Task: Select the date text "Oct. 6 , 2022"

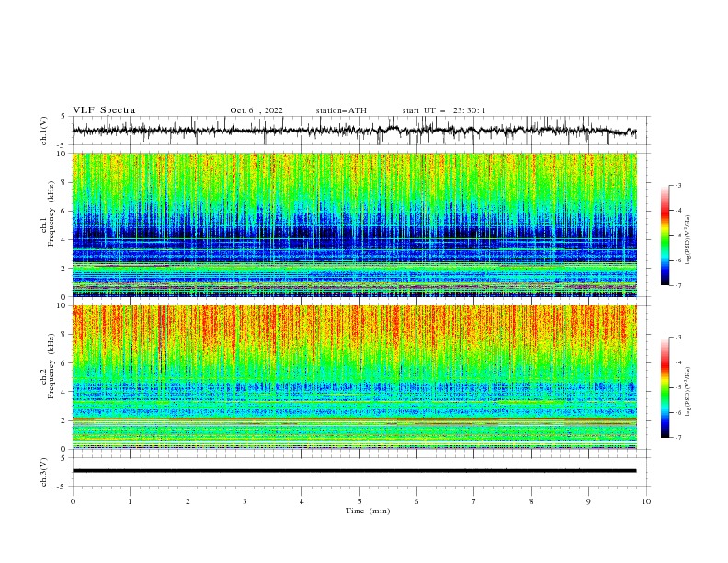Action: click(x=256, y=110)
